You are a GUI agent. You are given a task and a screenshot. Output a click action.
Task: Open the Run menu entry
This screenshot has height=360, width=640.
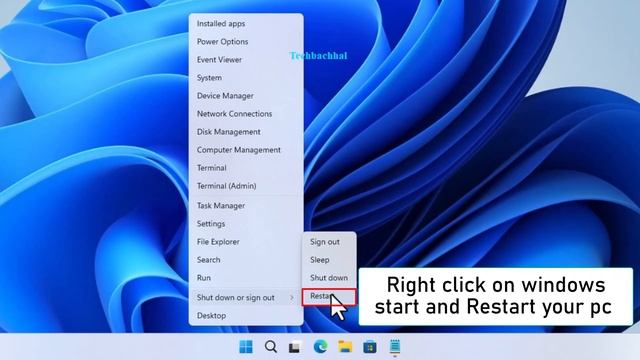click(246, 278)
